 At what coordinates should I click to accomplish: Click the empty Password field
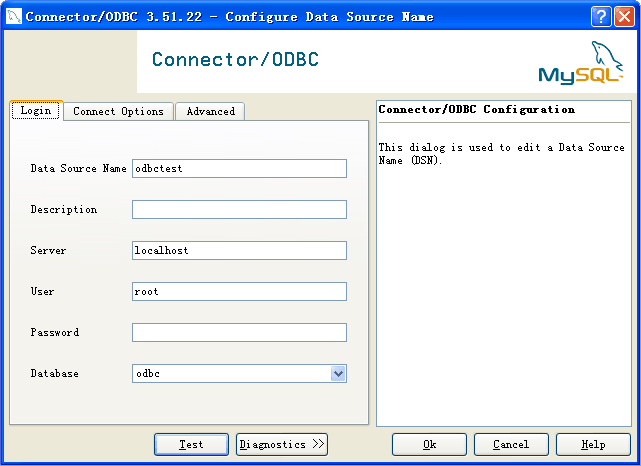click(239, 332)
